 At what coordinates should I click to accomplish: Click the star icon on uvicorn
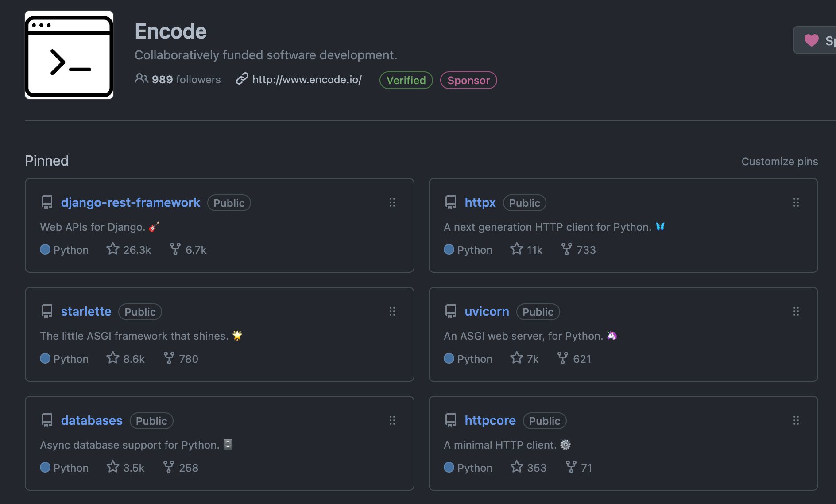tap(516, 358)
